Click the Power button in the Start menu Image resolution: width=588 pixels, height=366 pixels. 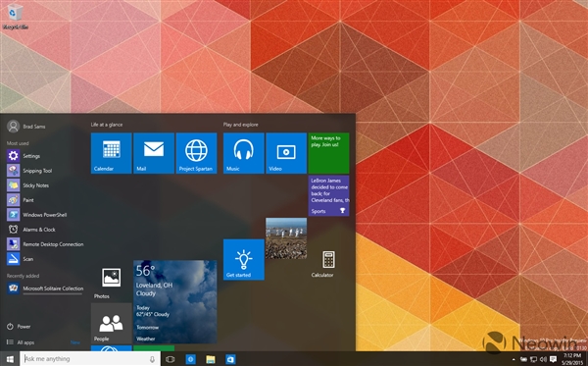(19, 326)
